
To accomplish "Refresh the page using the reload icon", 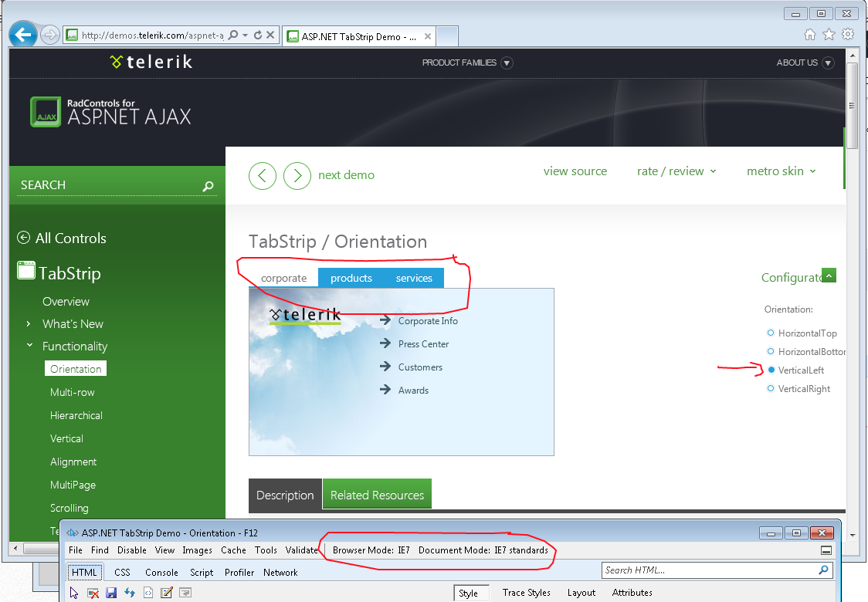I will point(257,35).
